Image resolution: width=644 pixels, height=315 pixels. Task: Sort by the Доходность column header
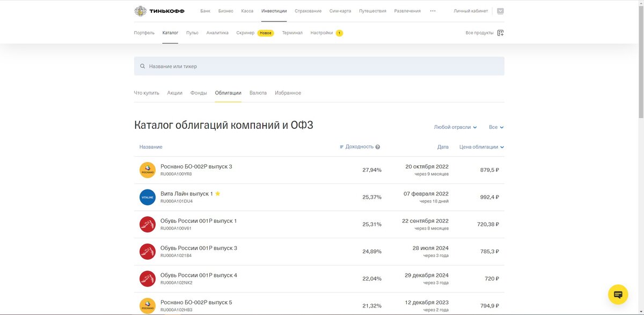[x=360, y=147]
